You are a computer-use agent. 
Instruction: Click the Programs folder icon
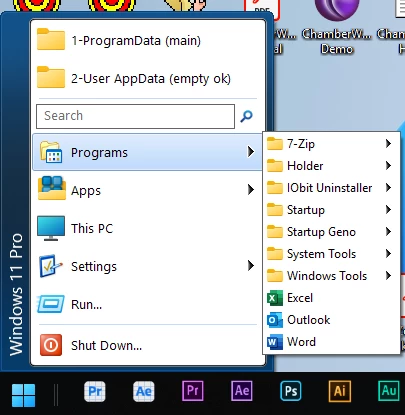[51, 152]
